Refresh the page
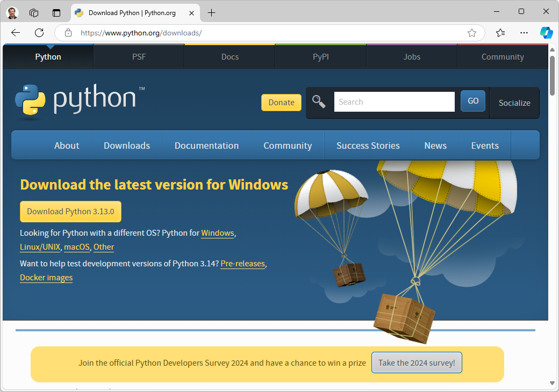This screenshot has height=392, width=559. 39,33
